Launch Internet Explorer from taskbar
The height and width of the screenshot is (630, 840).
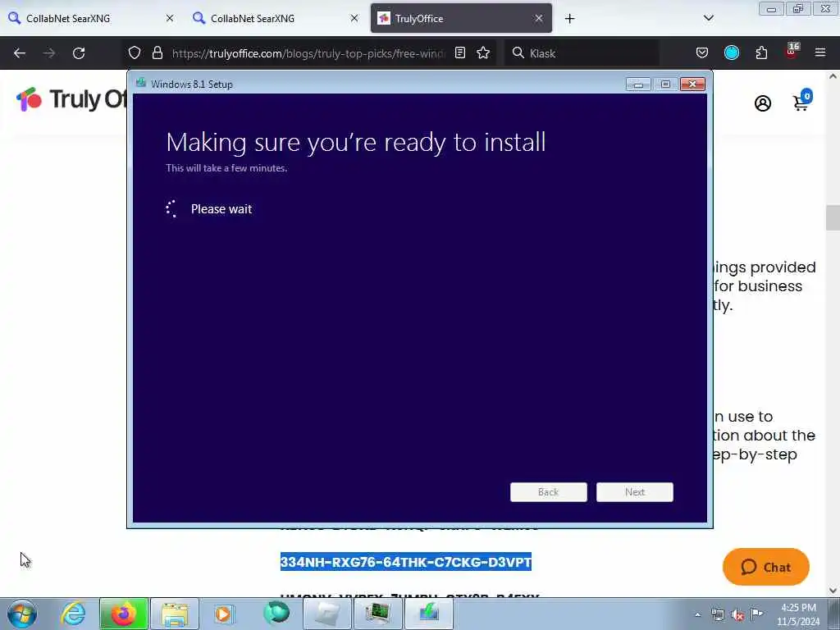(73, 614)
